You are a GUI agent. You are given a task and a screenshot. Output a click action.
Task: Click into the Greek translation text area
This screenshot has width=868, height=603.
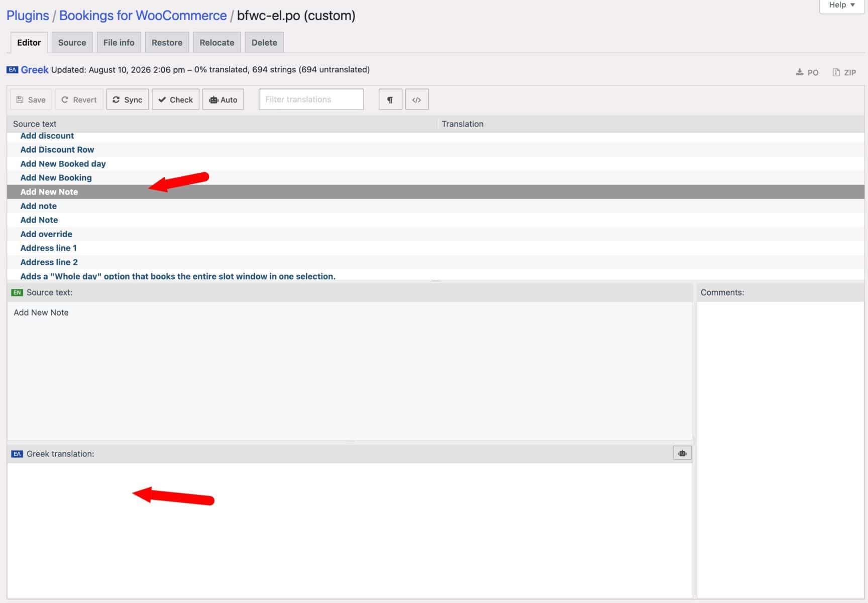(350, 530)
